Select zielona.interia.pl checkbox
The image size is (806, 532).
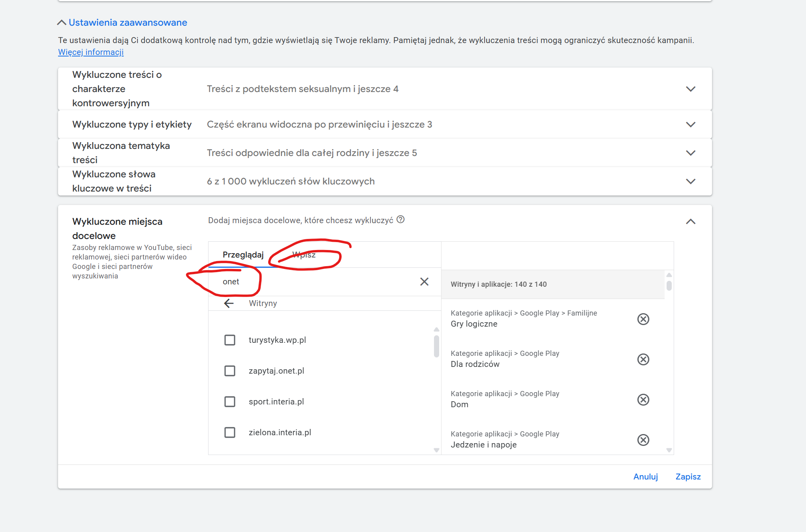click(x=230, y=432)
